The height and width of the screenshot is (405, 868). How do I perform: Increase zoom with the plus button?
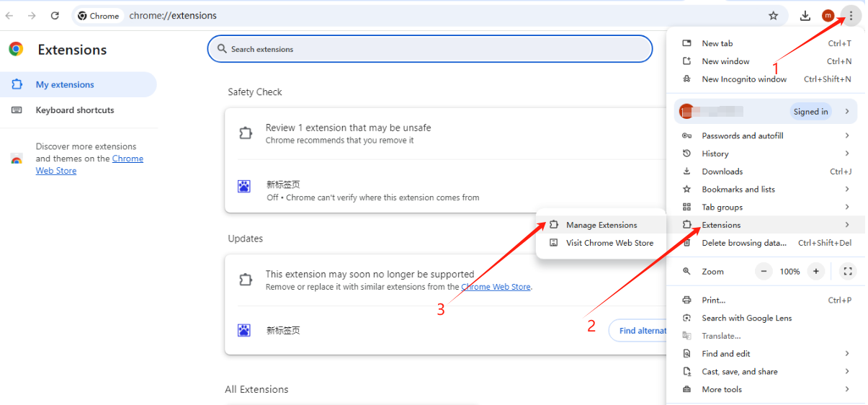click(815, 272)
